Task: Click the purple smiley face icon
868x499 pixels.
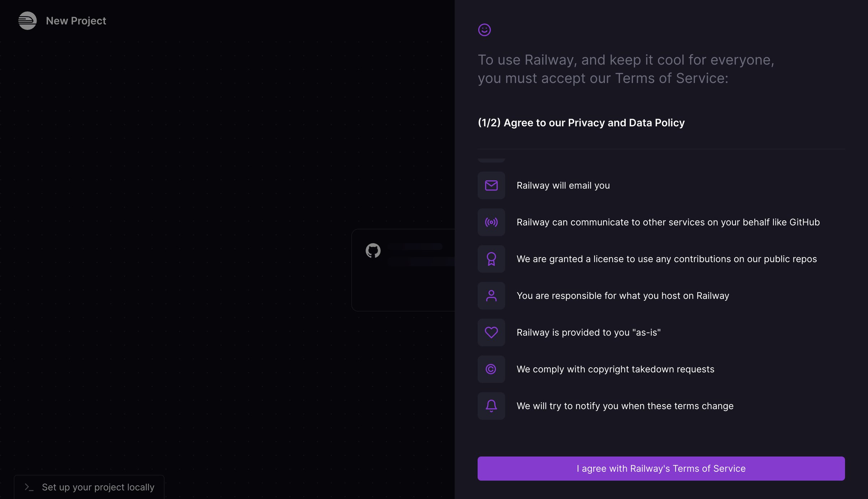Action: click(484, 30)
